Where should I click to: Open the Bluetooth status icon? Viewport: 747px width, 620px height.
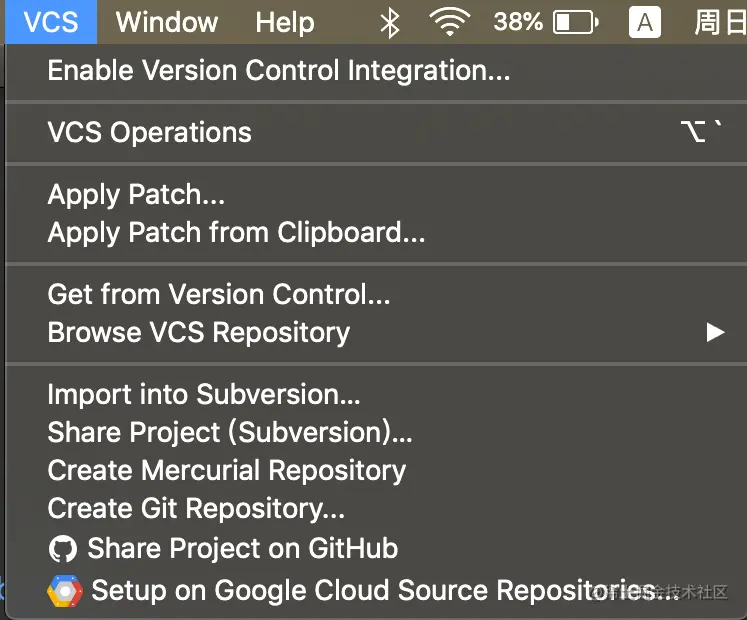(x=390, y=22)
